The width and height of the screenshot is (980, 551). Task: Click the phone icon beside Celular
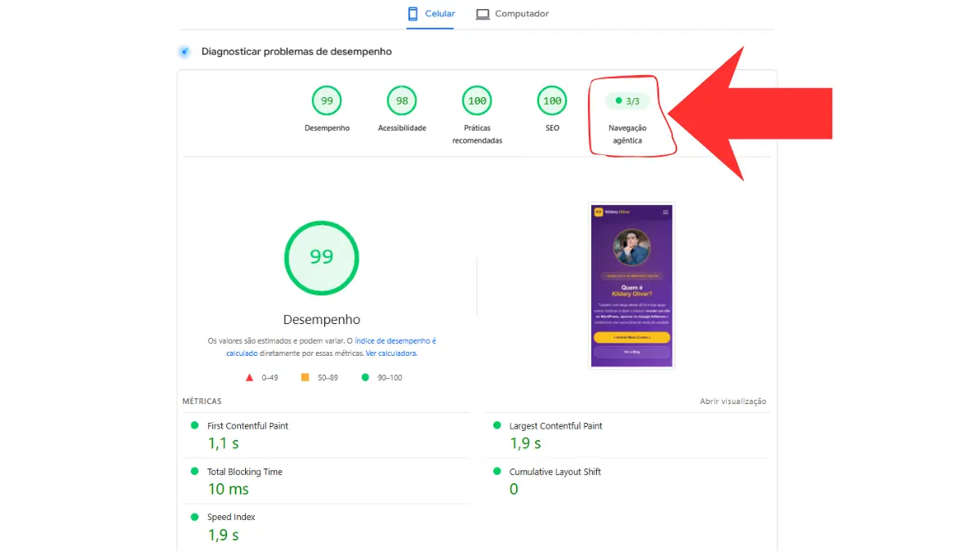coord(412,14)
